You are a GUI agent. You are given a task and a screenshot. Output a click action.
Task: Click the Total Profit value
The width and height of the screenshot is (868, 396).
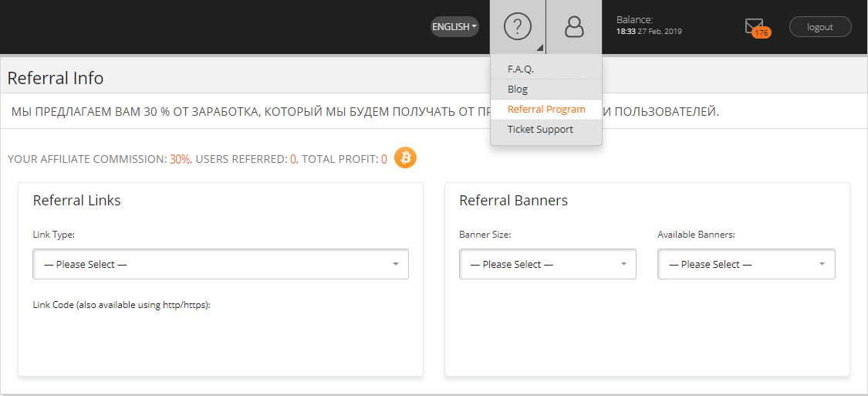[x=383, y=159]
